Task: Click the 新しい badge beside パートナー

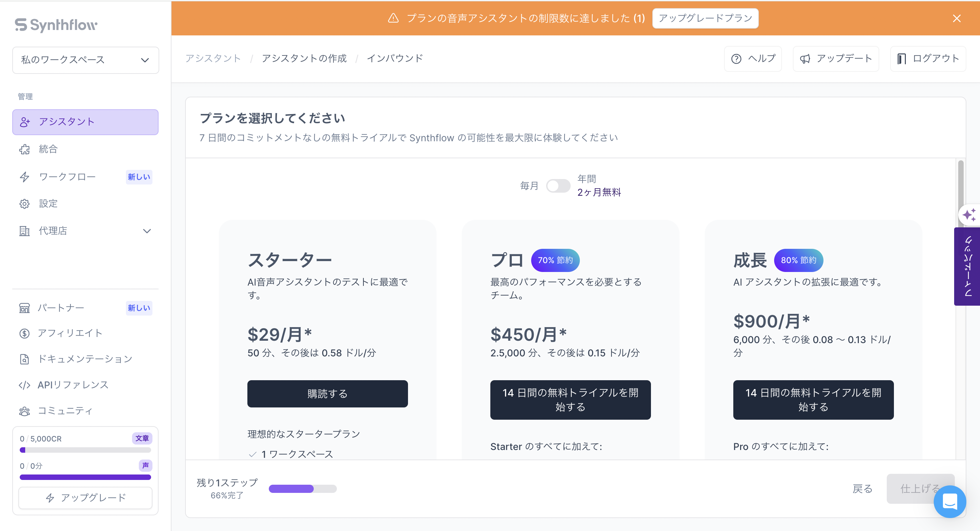Action: pos(139,308)
